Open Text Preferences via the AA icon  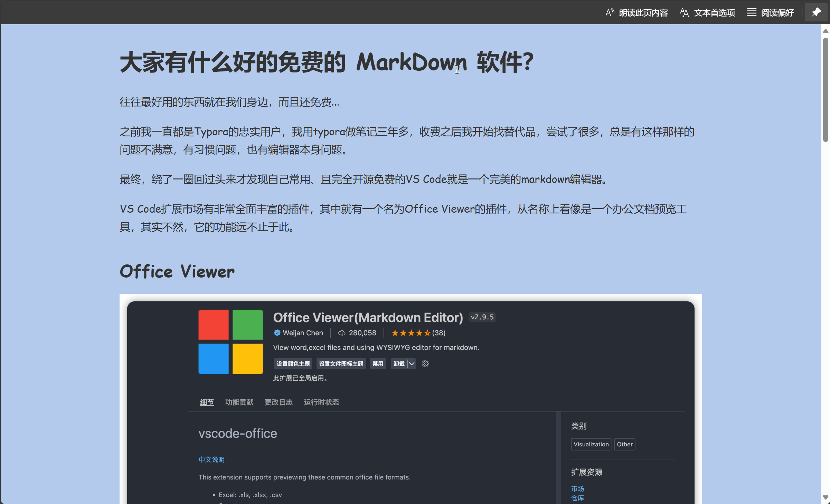point(685,13)
